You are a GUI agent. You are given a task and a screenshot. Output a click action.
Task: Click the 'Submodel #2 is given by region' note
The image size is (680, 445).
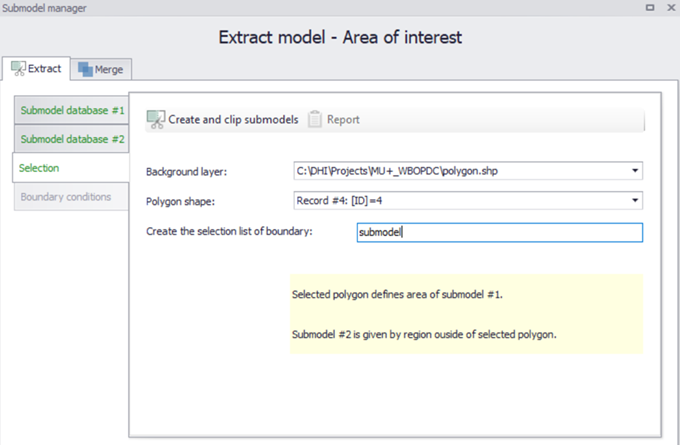click(x=424, y=334)
